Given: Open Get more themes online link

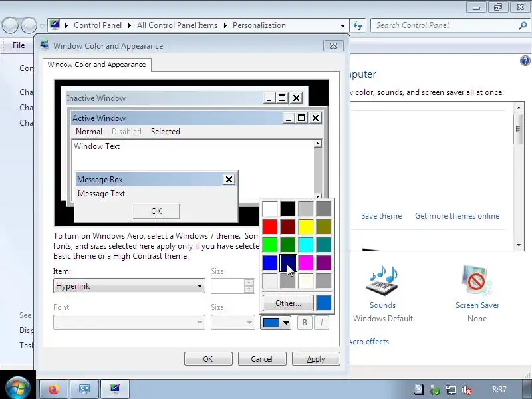Looking at the screenshot, I should [x=457, y=215].
